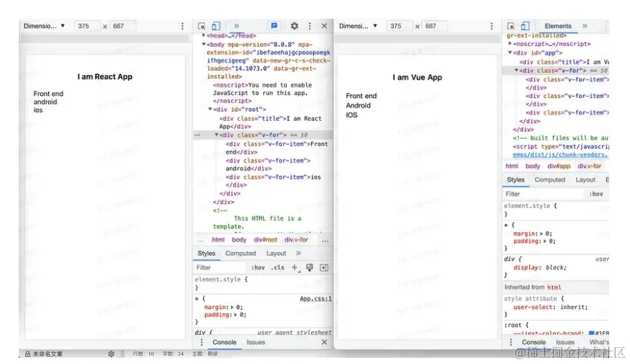630x364 pixels.
Task: Toggle :hov element state in Vue styles
Action: (596, 194)
